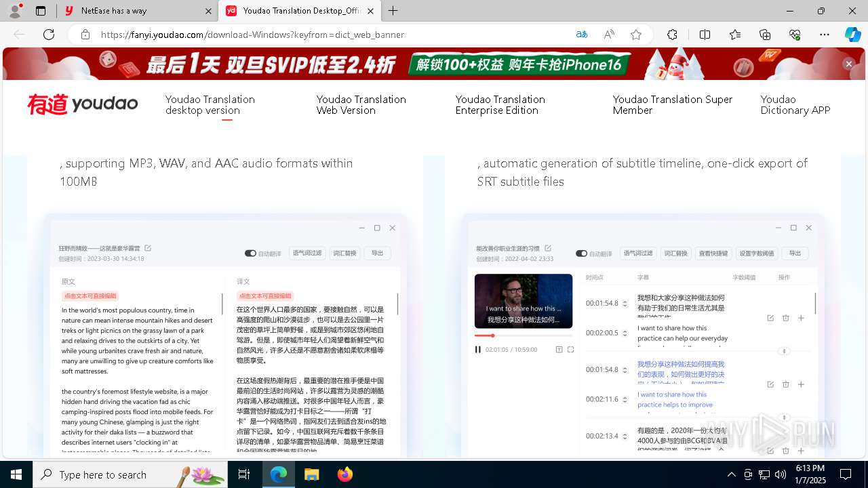The height and width of the screenshot is (488, 868).
Task: Close the Youdao Translation Desktop tab
Action: (370, 11)
